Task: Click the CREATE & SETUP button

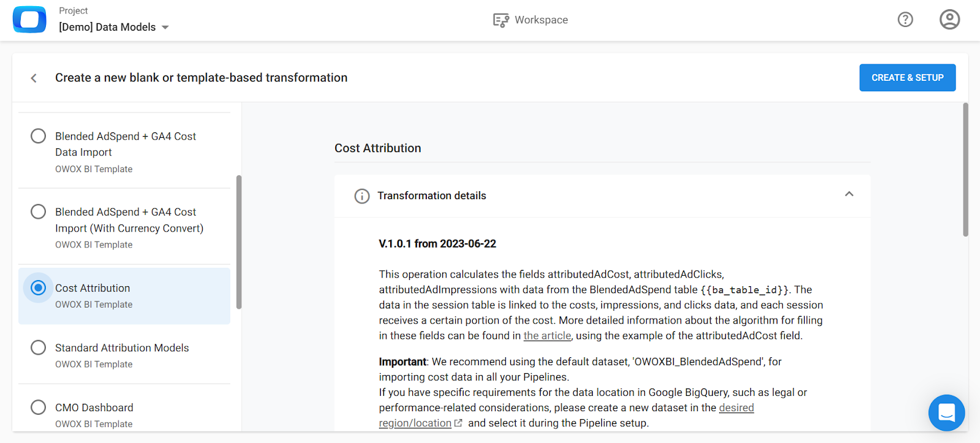Action: (x=907, y=77)
